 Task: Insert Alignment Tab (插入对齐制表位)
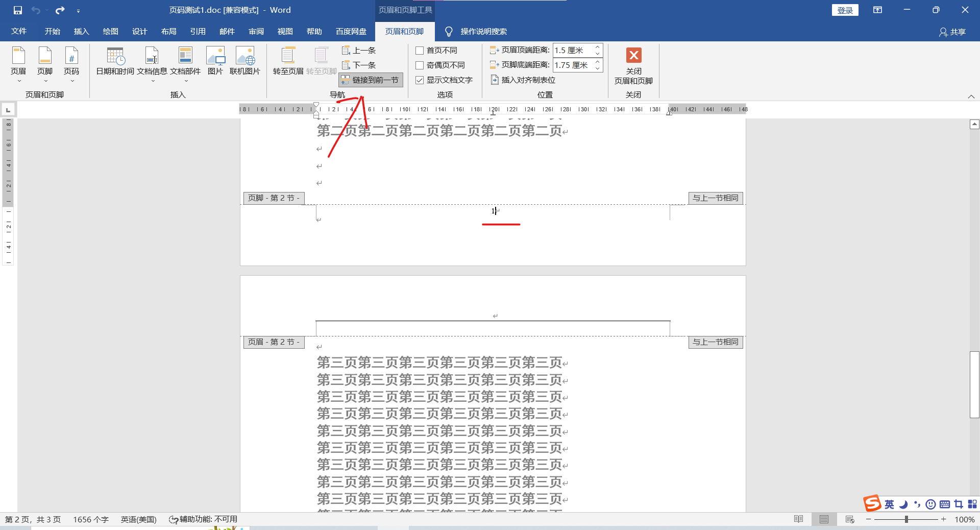523,80
